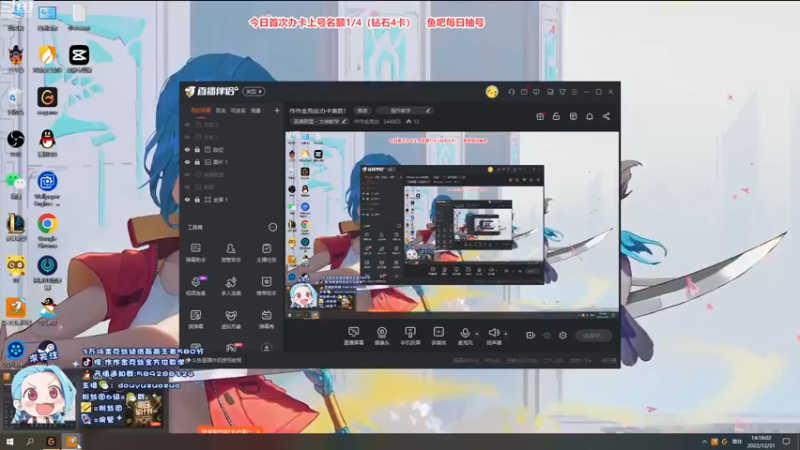The image size is (800, 450).
Task: Edit the 英雄联盟 category selector
Action: click(x=320, y=121)
